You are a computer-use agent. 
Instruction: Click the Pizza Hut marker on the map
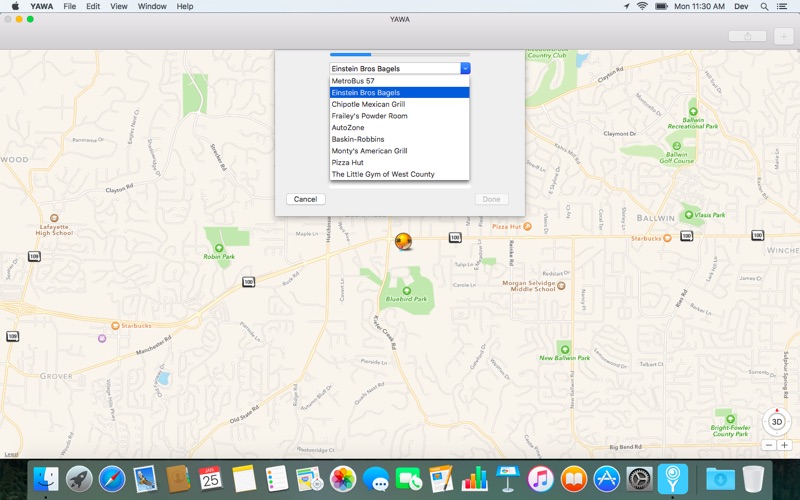tap(528, 226)
